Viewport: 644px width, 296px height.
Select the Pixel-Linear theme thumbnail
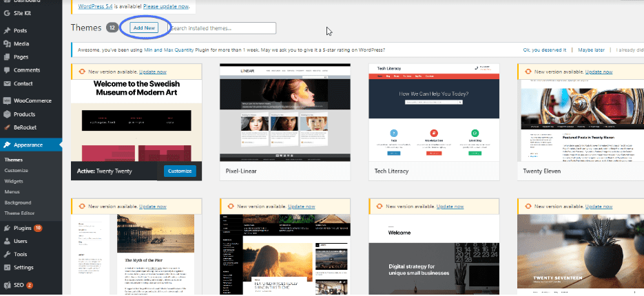coord(285,112)
